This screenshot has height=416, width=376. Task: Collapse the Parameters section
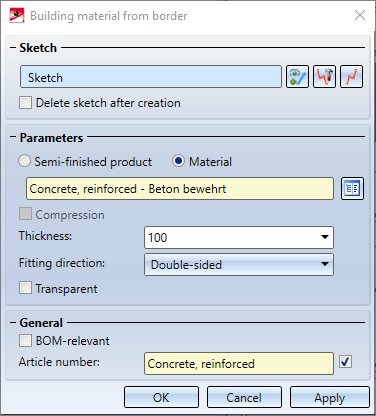click(13, 137)
